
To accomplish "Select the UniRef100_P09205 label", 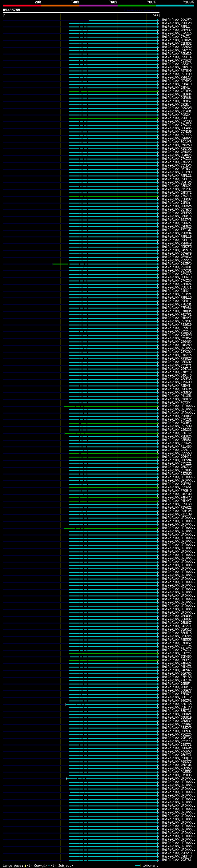I will coord(177,108).
